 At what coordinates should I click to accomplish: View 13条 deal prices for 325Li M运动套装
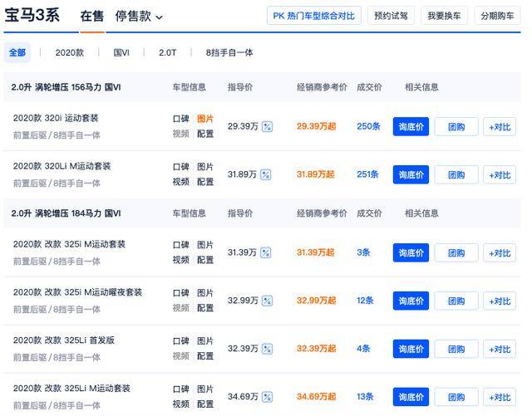pos(365,397)
